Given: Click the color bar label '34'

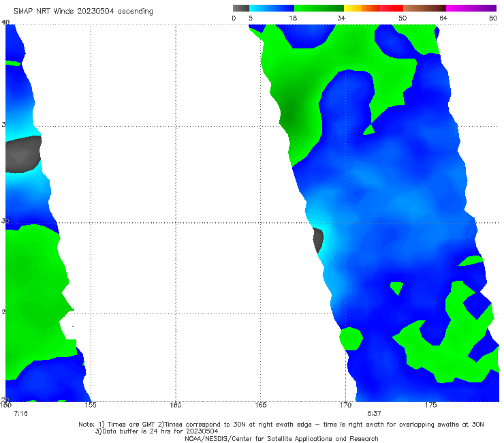Looking at the screenshot, I should click(341, 18).
